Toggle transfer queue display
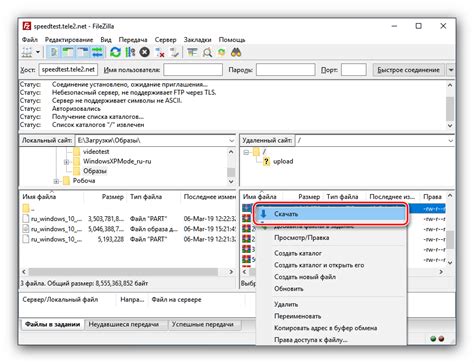This screenshot has width=474, height=363. pos(97,52)
